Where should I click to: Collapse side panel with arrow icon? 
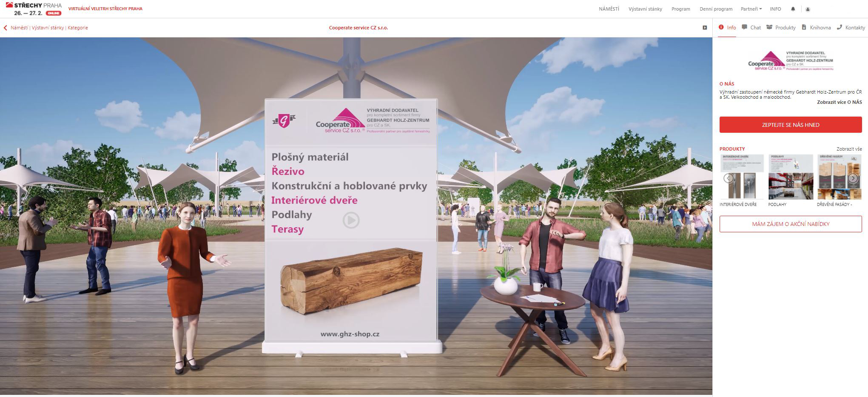[705, 28]
